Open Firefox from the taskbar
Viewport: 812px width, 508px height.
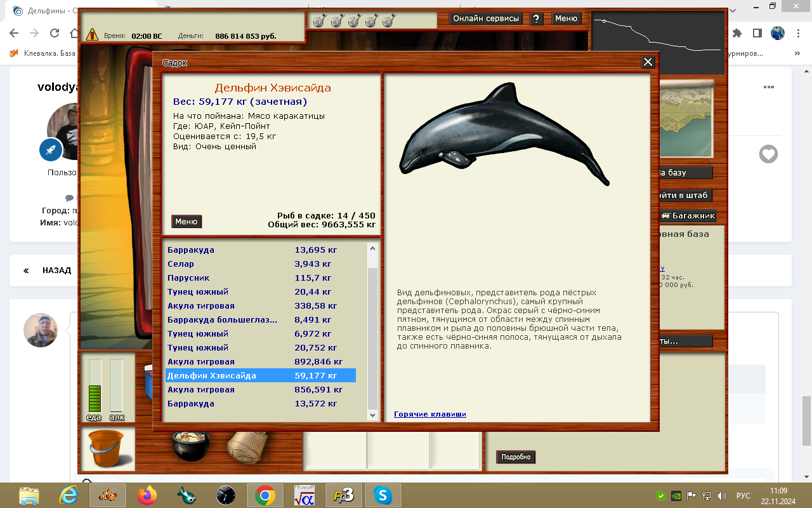click(147, 495)
